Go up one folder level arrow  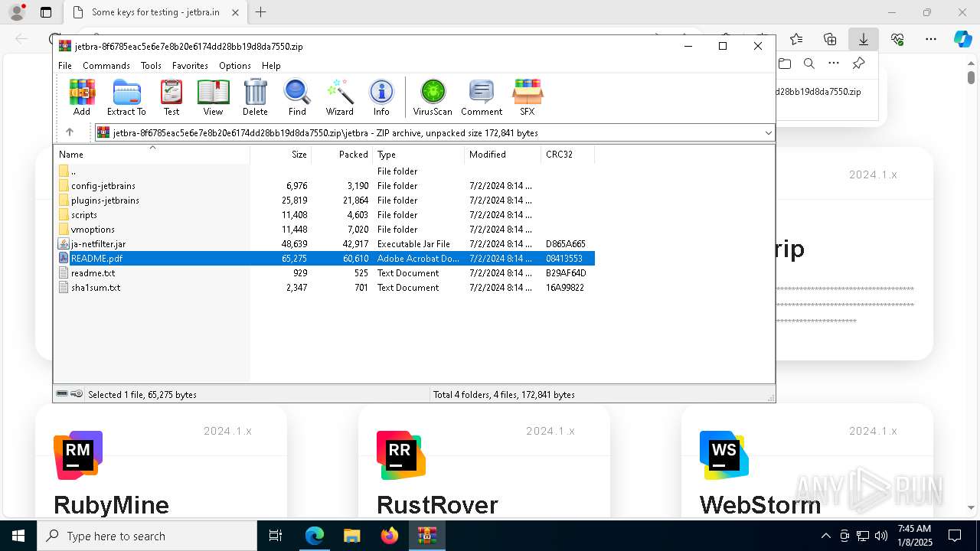(70, 132)
